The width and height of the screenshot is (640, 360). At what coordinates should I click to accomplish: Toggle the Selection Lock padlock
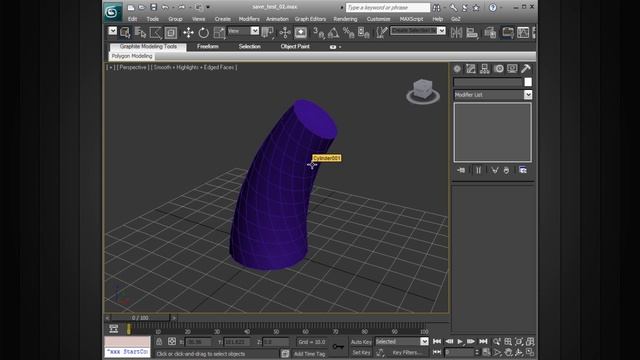159,342
